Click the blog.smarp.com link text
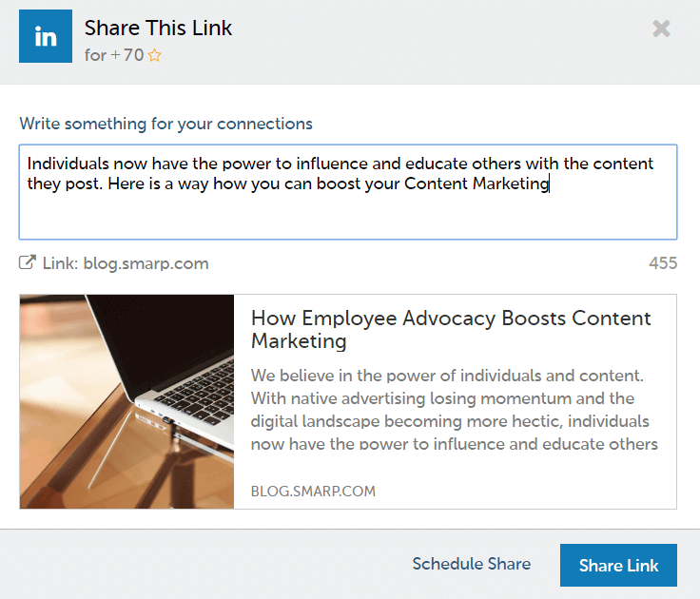 tap(146, 263)
